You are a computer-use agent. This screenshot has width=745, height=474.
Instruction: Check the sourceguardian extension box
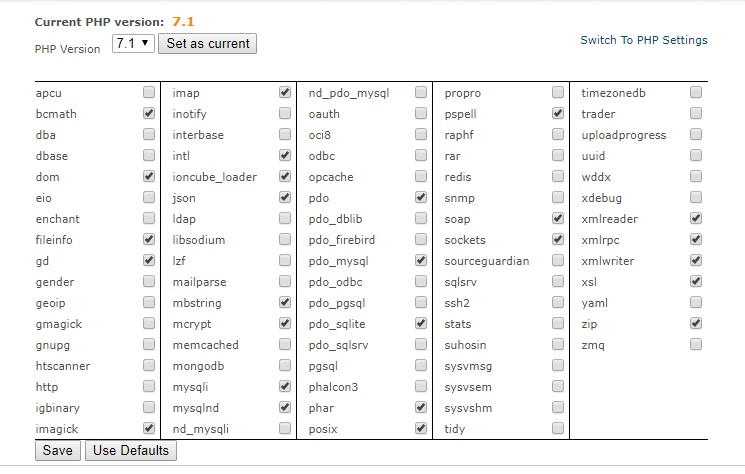[558, 261]
